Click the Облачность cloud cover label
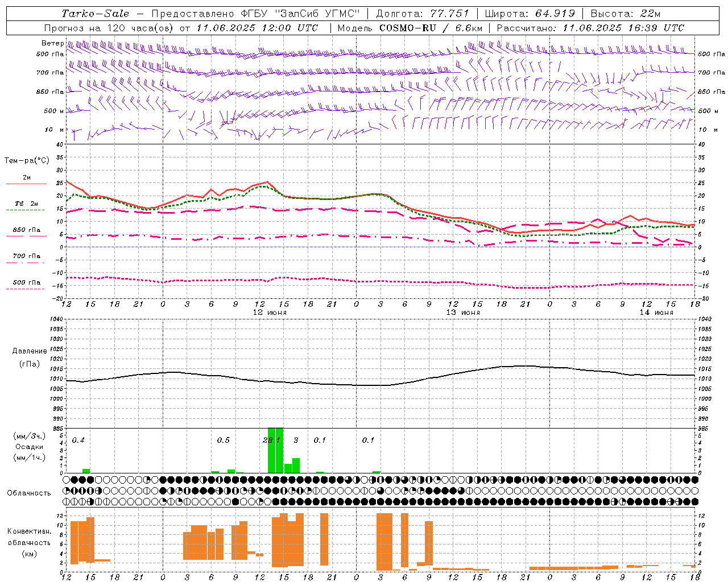The image size is (728, 582). point(29,493)
